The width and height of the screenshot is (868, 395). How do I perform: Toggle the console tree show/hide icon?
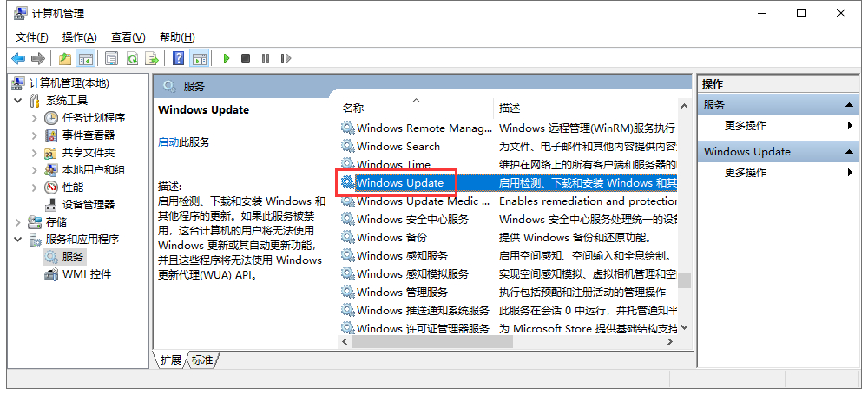(85, 58)
